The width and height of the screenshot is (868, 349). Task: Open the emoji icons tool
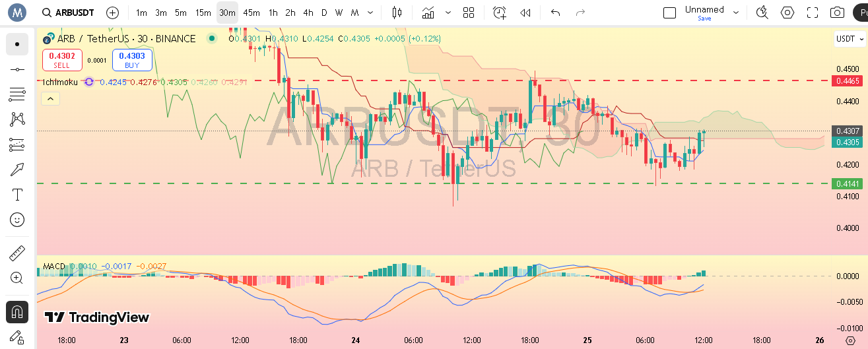click(x=17, y=220)
